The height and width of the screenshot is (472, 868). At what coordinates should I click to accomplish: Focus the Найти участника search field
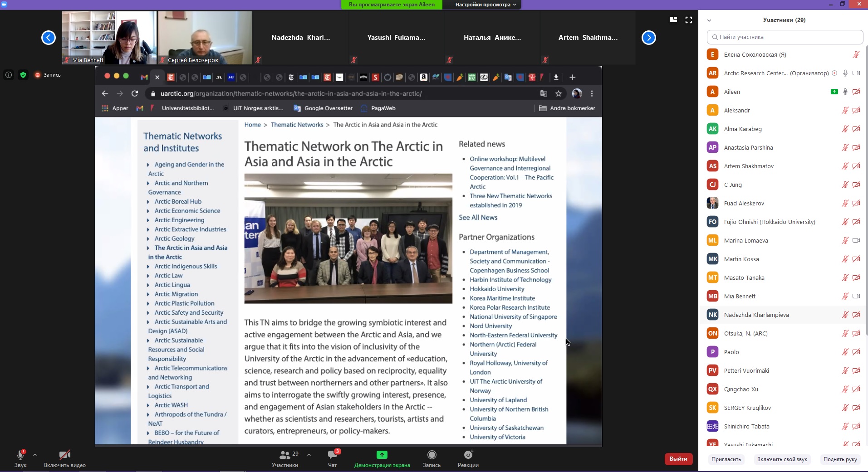pyautogui.click(x=785, y=37)
